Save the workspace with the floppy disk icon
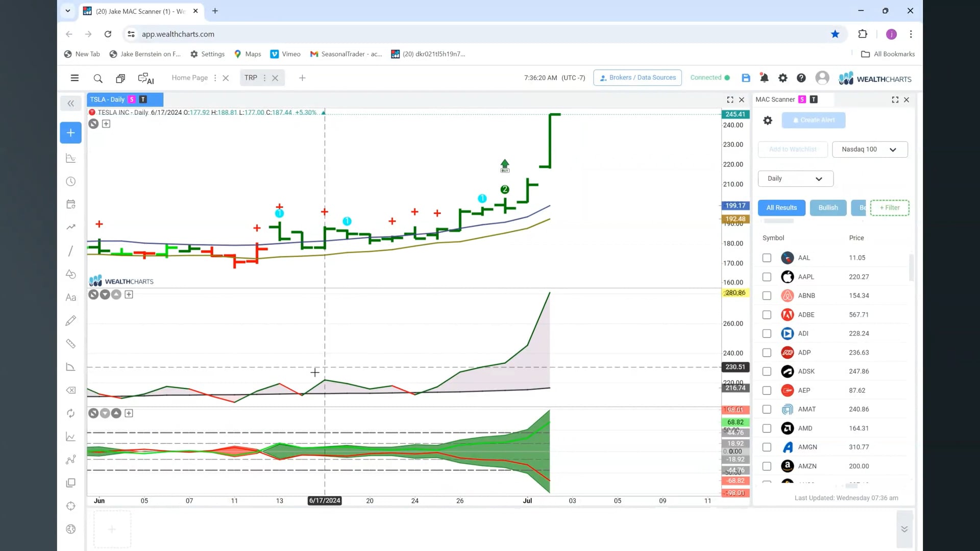 [x=746, y=78]
